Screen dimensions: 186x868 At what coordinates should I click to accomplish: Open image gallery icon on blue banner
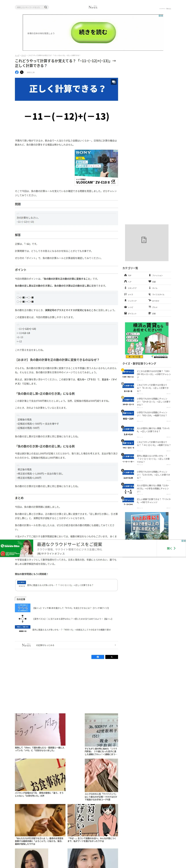tap(114, 82)
